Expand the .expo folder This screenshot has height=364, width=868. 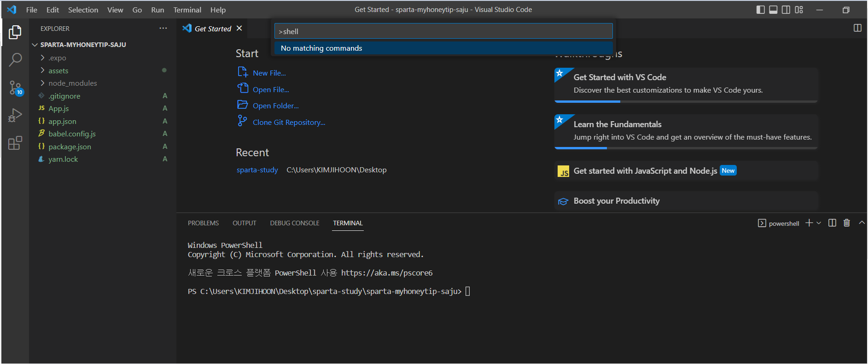102,58
